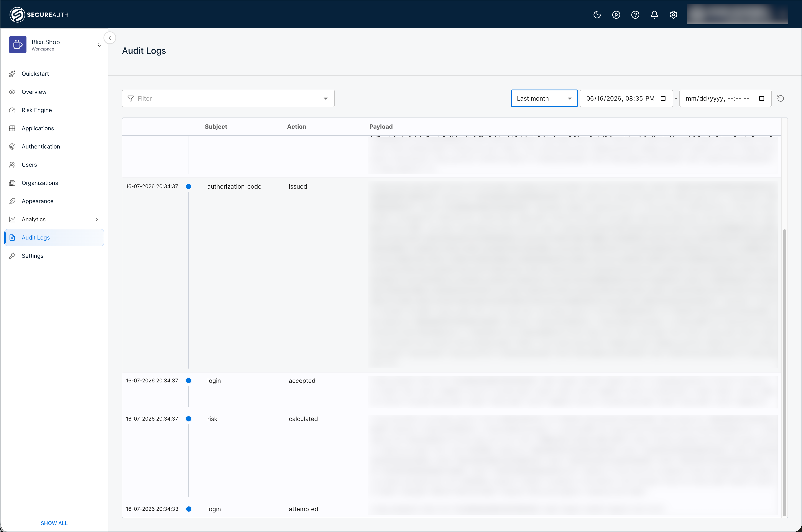The height and width of the screenshot is (532, 802).
Task: Click the Audit Logs page heading
Action: (144, 51)
